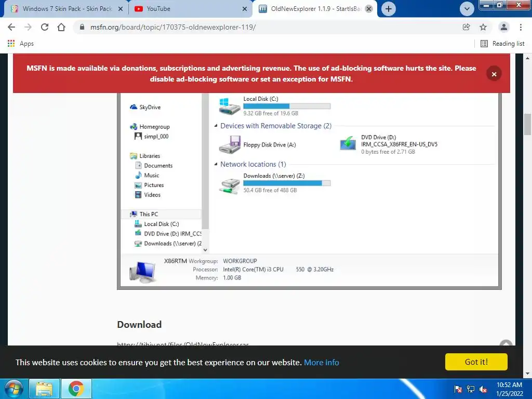Click simpl_000 user entry

click(x=151, y=137)
